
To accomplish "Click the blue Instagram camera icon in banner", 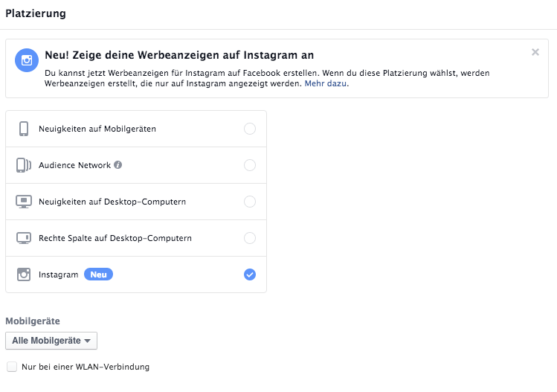I will pos(27,60).
